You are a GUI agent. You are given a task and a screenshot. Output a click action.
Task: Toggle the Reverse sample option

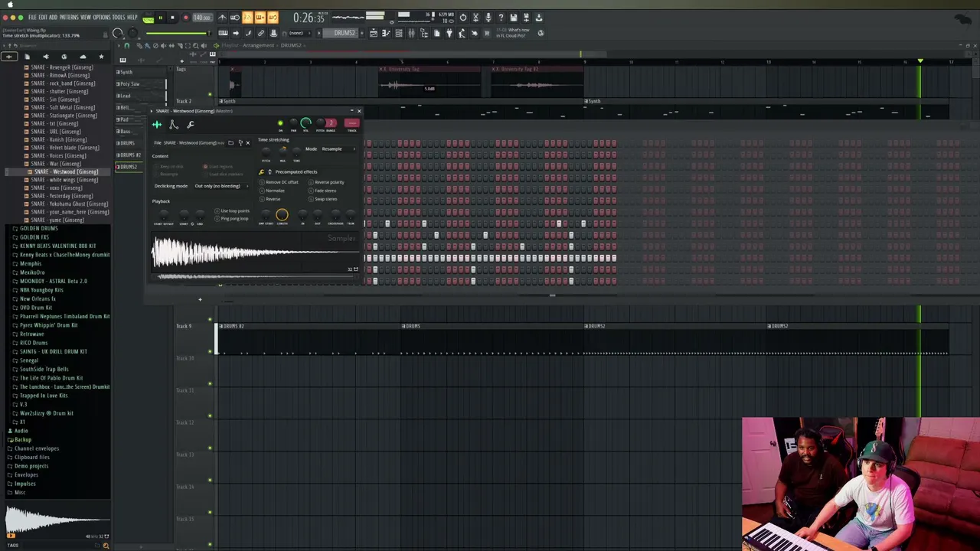(x=270, y=199)
